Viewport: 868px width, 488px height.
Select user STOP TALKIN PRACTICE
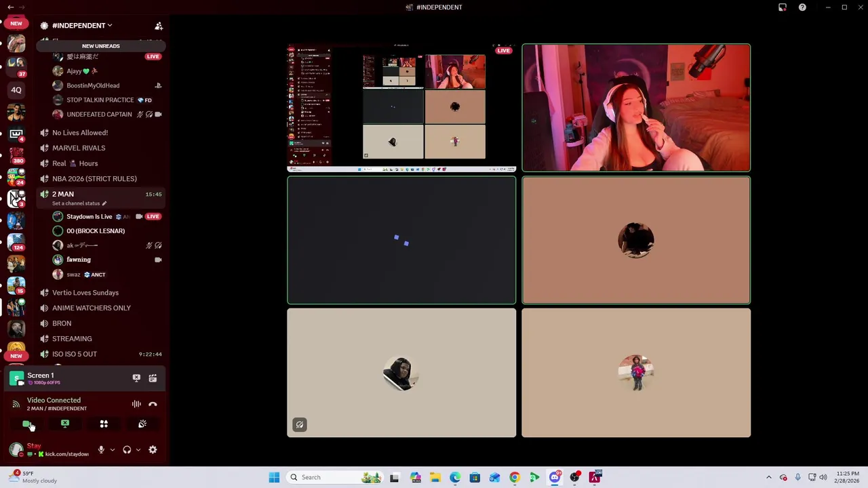tap(100, 100)
